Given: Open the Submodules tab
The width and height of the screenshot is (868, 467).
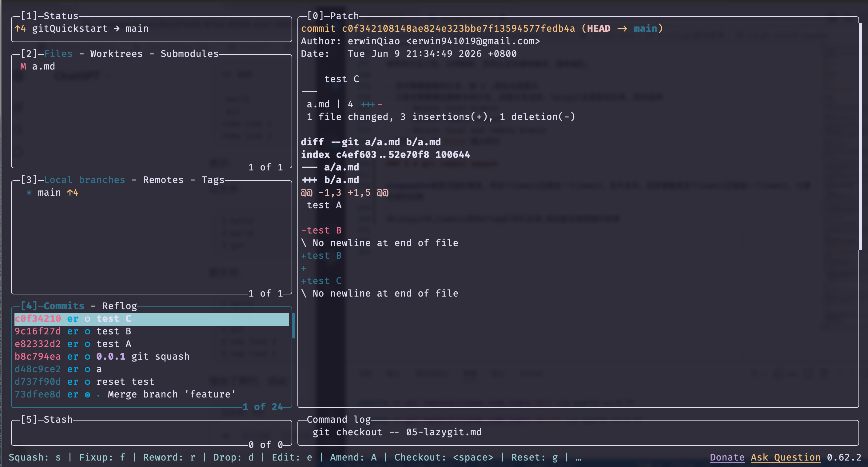Looking at the screenshot, I should click(189, 54).
